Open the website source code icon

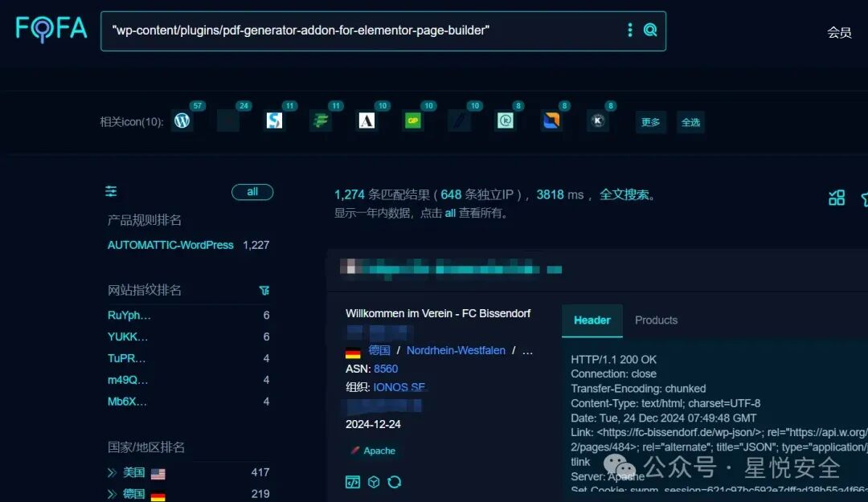(x=353, y=482)
